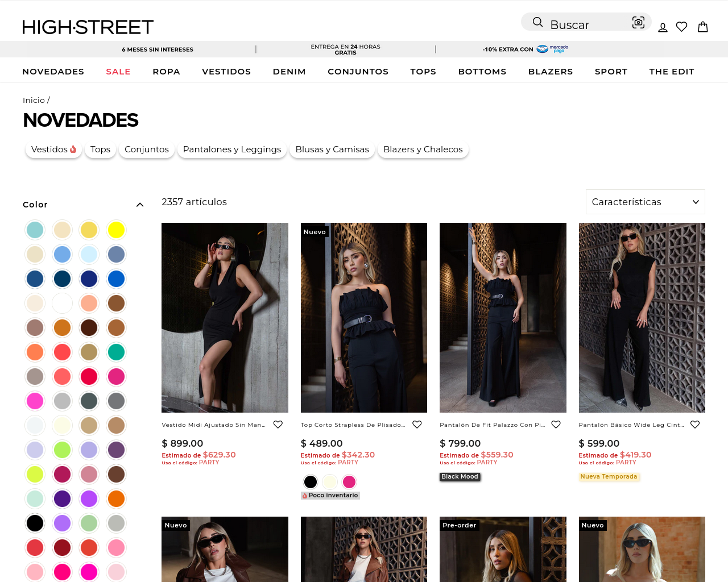Select the Tops category pill
This screenshot has height=582, width=728.
tap(100, 149)
